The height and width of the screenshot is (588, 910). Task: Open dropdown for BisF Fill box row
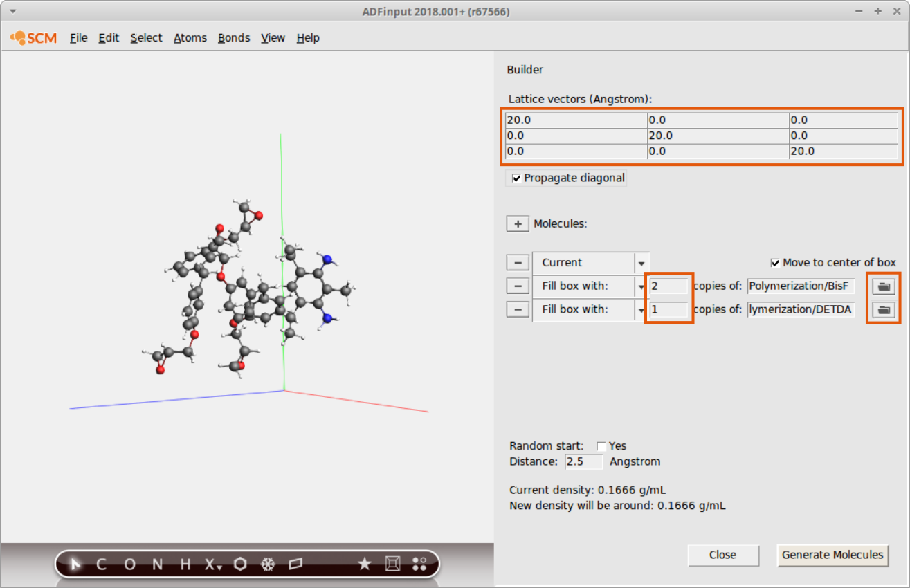(x=641, y=286)
